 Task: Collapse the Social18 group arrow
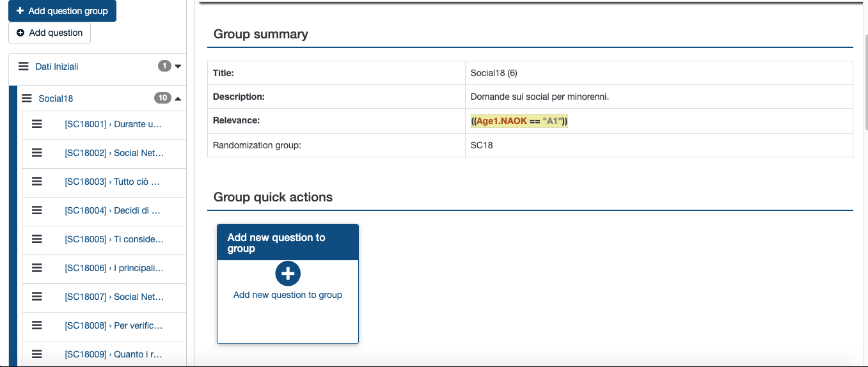[178, 98]
